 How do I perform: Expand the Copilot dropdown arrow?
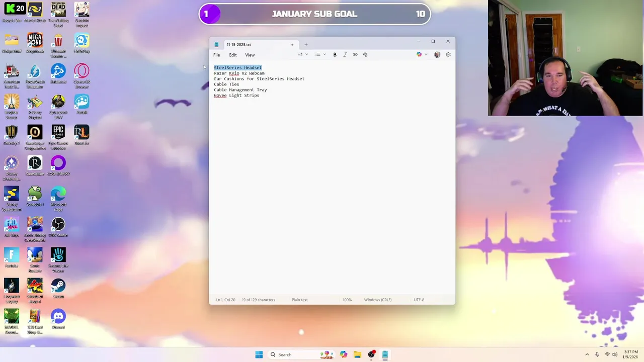426,55
